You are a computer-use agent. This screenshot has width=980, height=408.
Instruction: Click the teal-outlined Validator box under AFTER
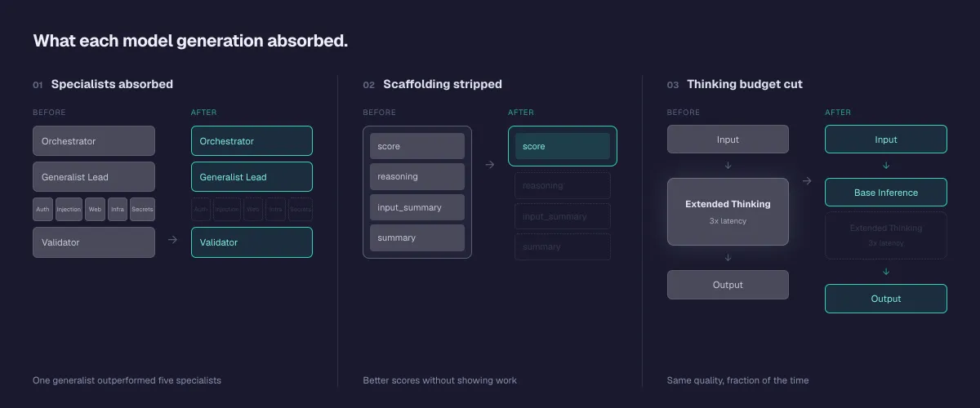point(252,242)
